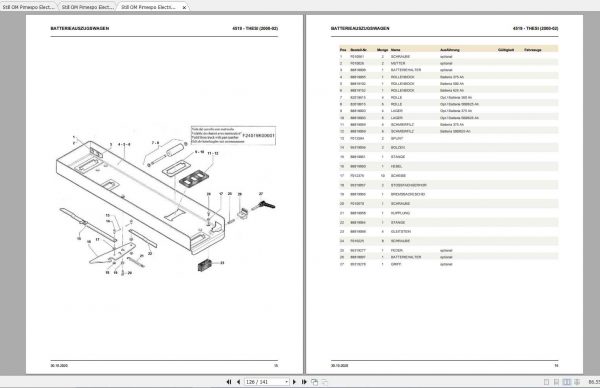Select the KUPPLUNG part name
This screenshot has width=600, height=388.
tap(400, 213)
